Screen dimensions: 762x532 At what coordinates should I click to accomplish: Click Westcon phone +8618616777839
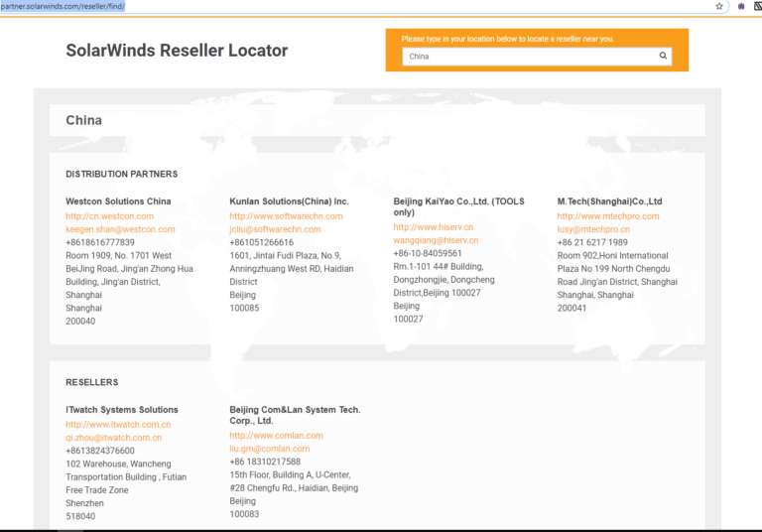tap(100, 242)
